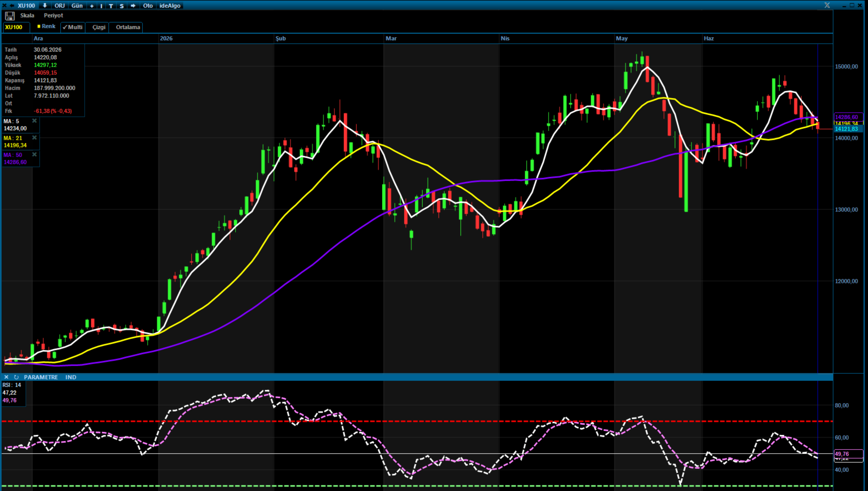868x491 pixels.
Task: Click IND in indicator panel header
Action: [x=71, y=377]
